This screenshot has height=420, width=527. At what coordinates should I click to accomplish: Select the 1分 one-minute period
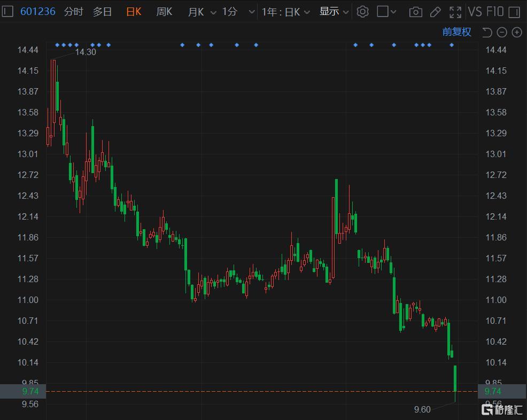coord(229,12)
